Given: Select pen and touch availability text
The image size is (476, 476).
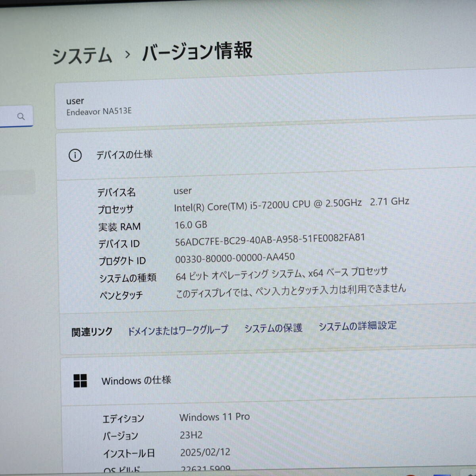Looking at the screenshot, I should pyautogui.click(x=291, y=290).
